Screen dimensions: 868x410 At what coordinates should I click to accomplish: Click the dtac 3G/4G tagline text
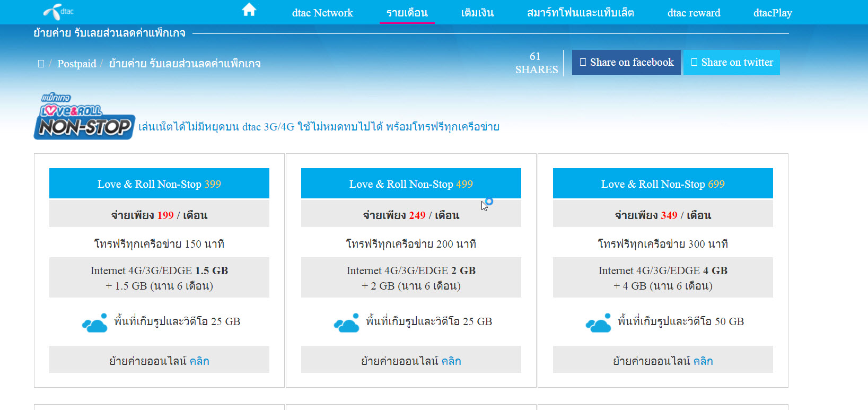coord(319,126)
